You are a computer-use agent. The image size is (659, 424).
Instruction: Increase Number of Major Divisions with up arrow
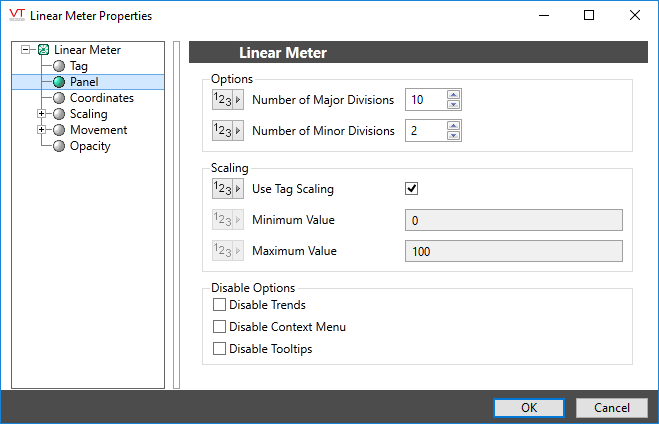pyautogui.click(x=454, y=95)
